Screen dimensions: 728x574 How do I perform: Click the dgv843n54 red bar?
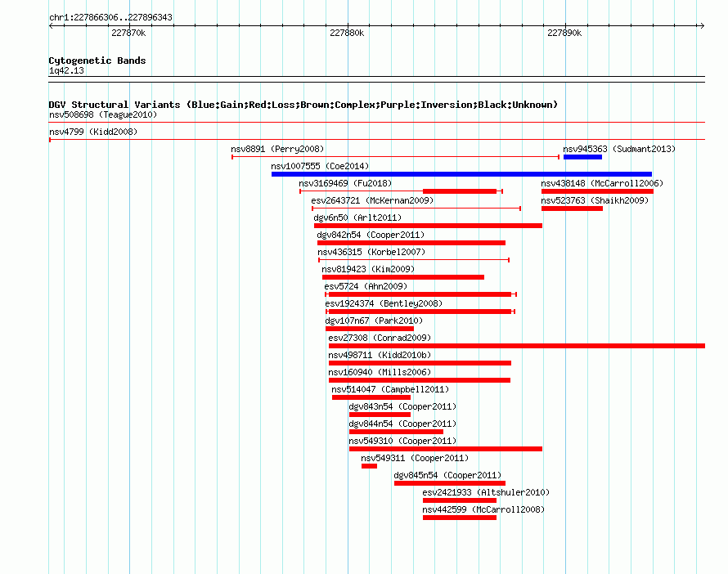(380, 415)
